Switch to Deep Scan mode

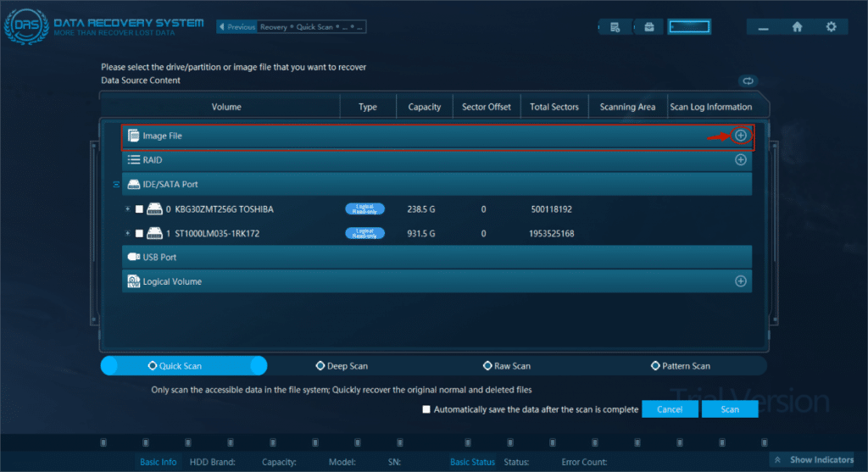(x=342, y=366)
